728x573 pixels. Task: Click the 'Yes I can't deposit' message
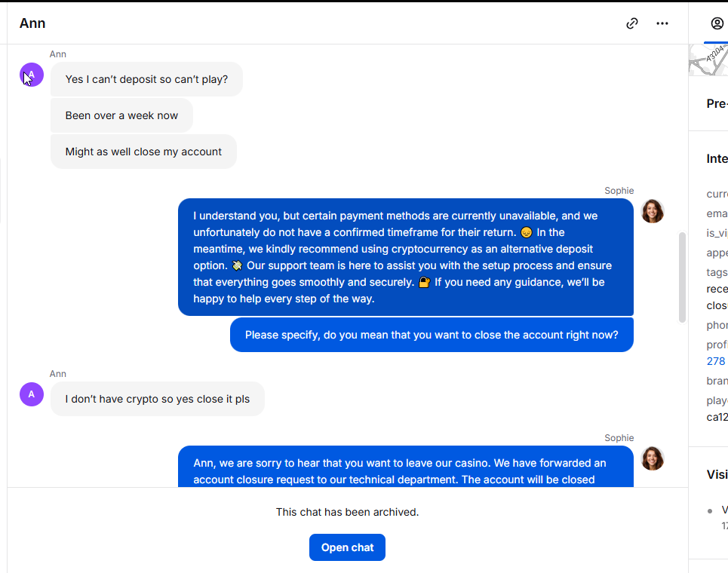tap(146, 79)
